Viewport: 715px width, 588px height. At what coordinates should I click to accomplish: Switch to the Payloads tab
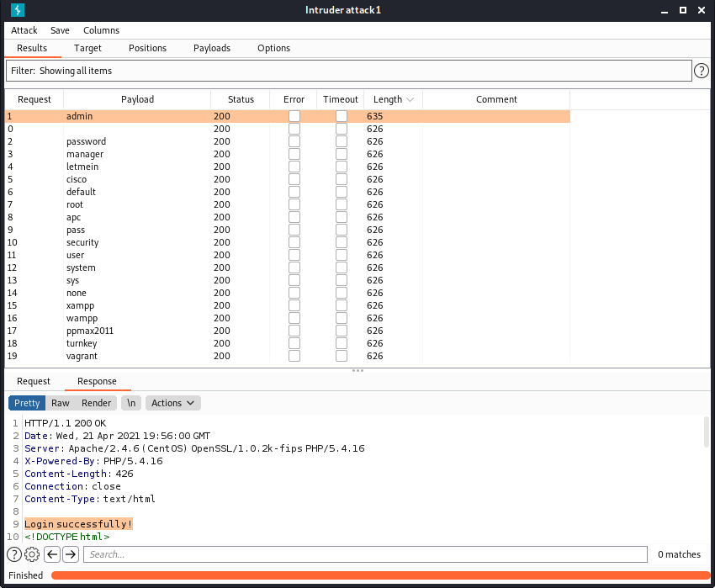coord(211,48)
